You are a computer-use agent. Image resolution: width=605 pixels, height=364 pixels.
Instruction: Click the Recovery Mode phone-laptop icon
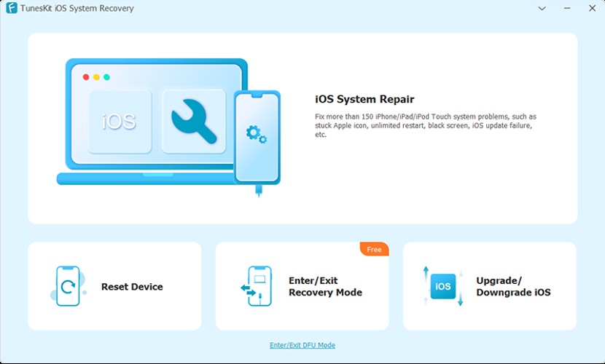click(255, 286)
